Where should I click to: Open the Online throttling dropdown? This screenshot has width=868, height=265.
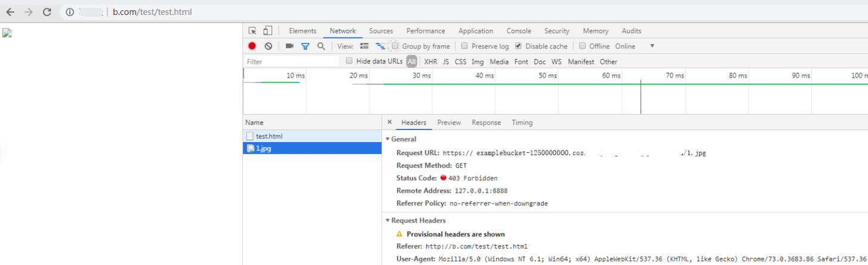pyautogui.click(x=635, y=46)
